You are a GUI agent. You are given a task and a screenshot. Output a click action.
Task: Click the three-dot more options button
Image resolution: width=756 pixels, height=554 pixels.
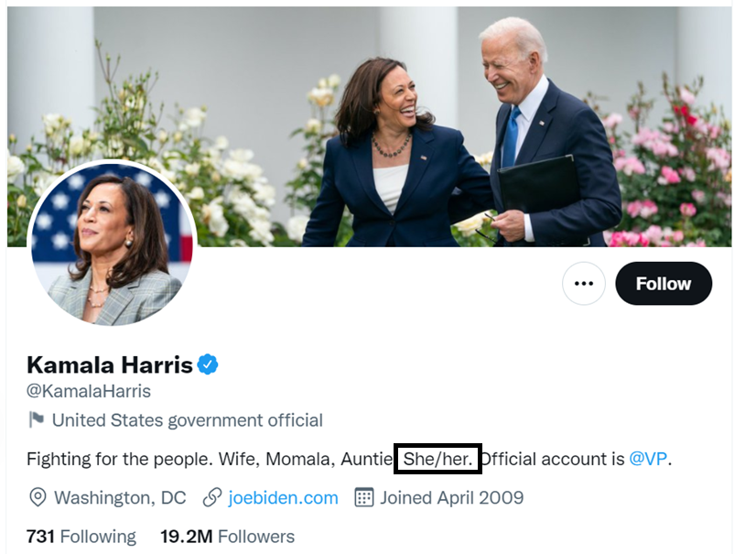583,284
